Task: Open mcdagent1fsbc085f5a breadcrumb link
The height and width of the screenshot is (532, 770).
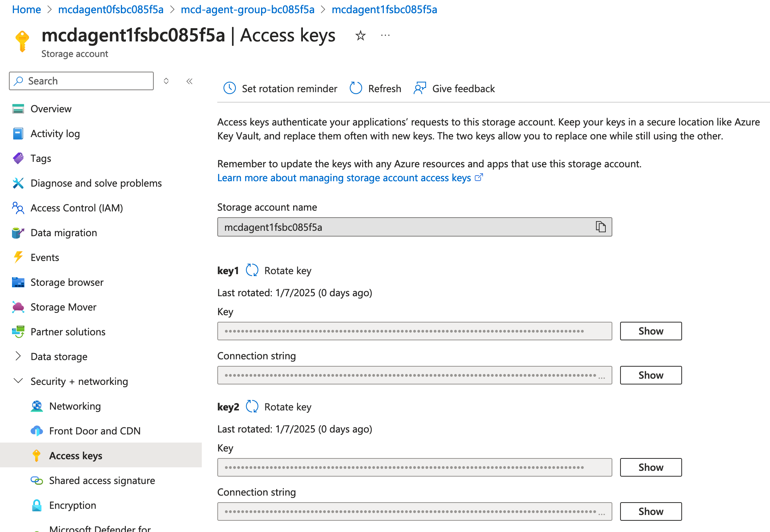Action: tap(384, 10)
